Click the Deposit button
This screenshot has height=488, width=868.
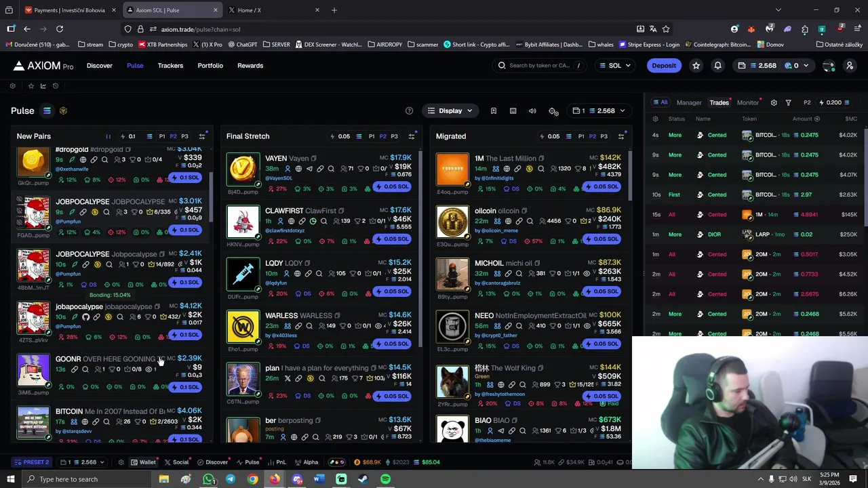pyautogui.click(x=664, y=66)
